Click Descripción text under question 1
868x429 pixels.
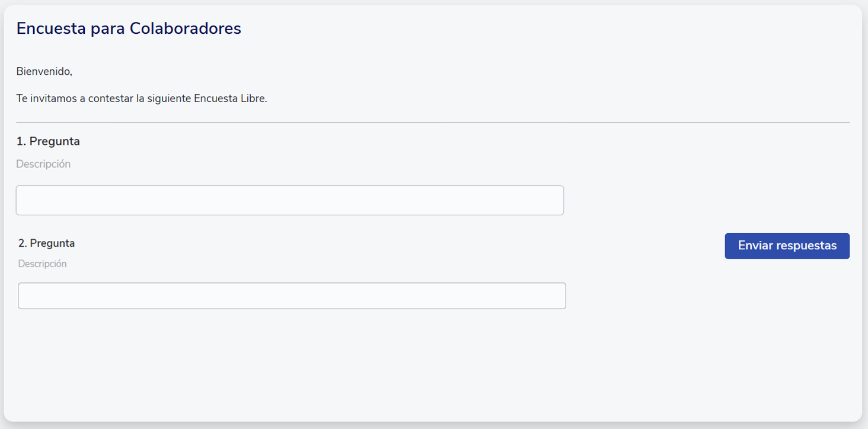(43, 164)
